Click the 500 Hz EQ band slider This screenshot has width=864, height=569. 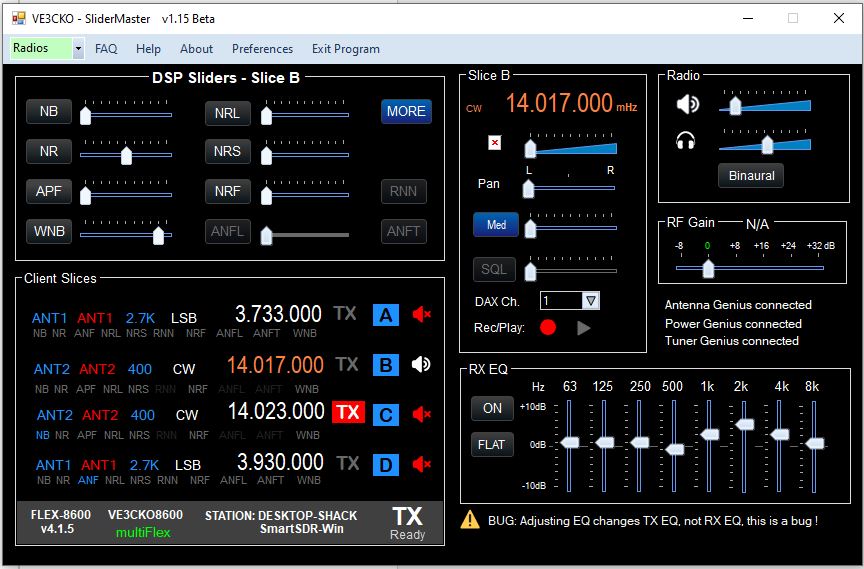pos(674,449)
